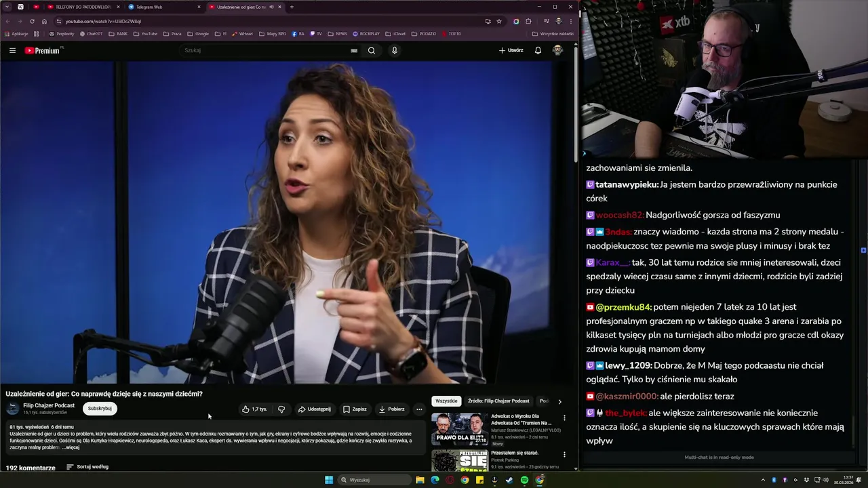Open the Mapy RPG bookmarks folder
The image size is (868, 488).
[273, 33]
